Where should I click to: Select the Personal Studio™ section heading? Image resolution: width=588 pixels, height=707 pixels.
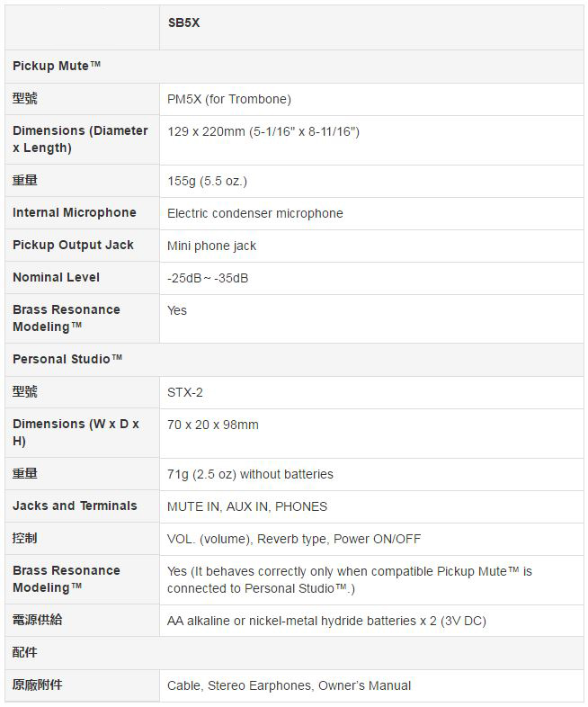[x=67, y=359]
